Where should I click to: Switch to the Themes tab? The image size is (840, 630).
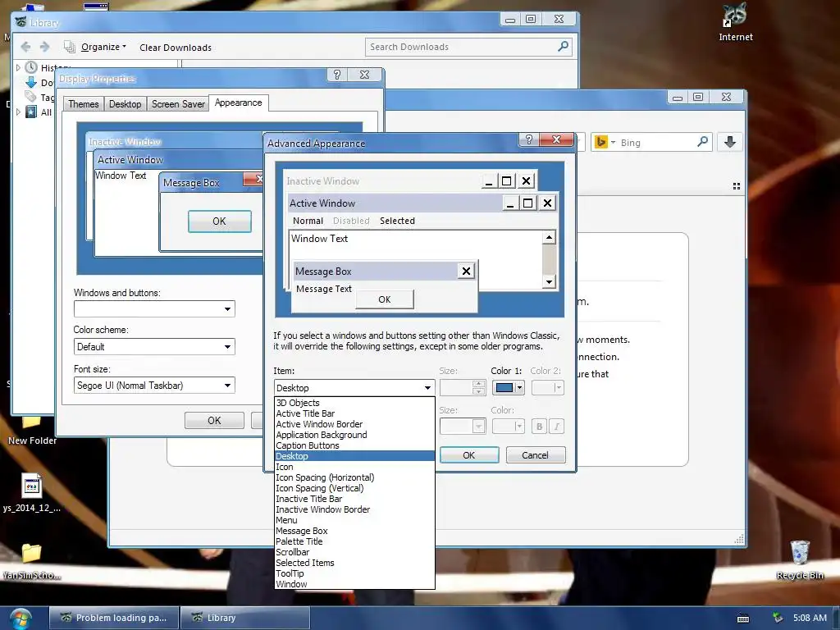click(x=84, y=104)
